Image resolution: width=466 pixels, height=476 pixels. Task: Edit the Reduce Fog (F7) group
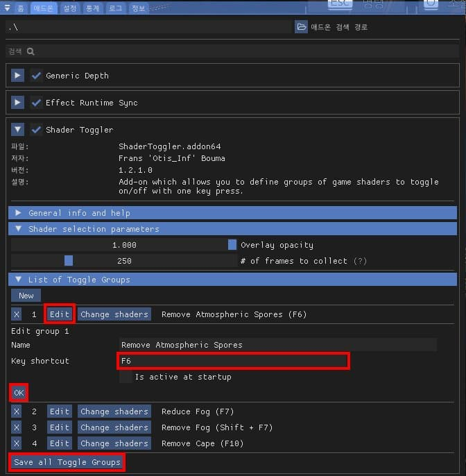pos(60,411)
